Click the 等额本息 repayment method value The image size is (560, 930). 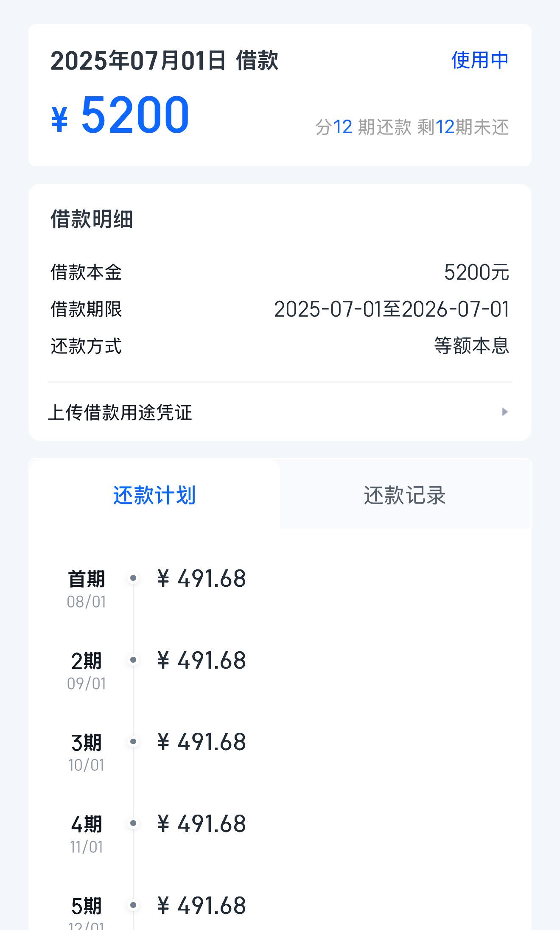click(471, 346)
